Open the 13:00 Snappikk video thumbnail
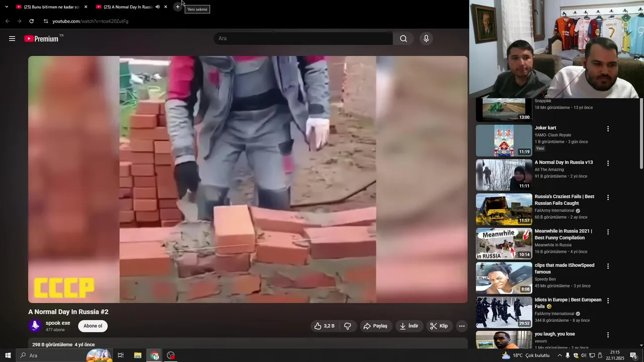The image size is (644, 362). pyautogui.click(x=504, y=110)
